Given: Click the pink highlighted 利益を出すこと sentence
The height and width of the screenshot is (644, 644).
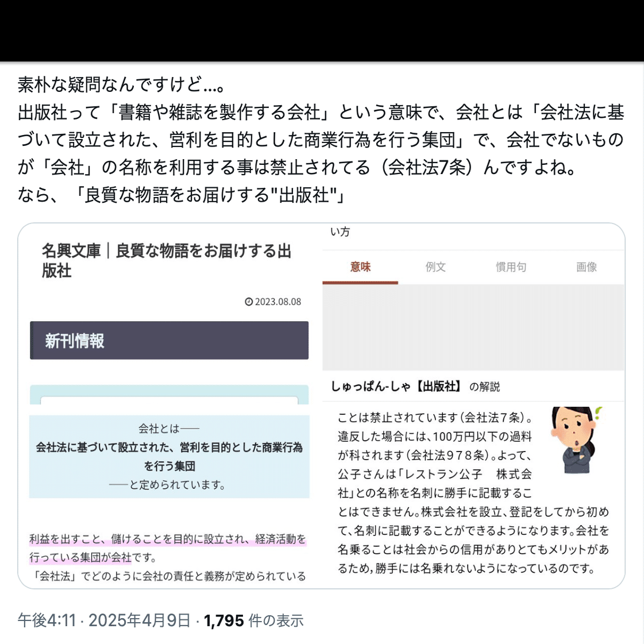Looking at the screenshot, I should click(x=168, y=548).
